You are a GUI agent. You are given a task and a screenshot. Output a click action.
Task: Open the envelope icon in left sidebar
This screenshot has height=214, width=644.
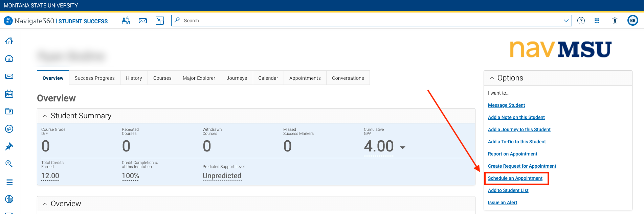pos(9,76)
